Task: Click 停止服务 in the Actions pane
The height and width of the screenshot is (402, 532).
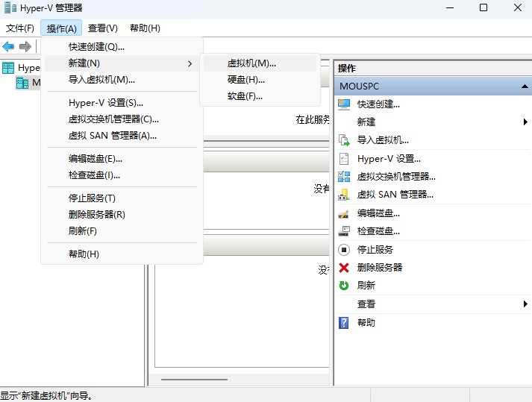Action: [375, 250]
